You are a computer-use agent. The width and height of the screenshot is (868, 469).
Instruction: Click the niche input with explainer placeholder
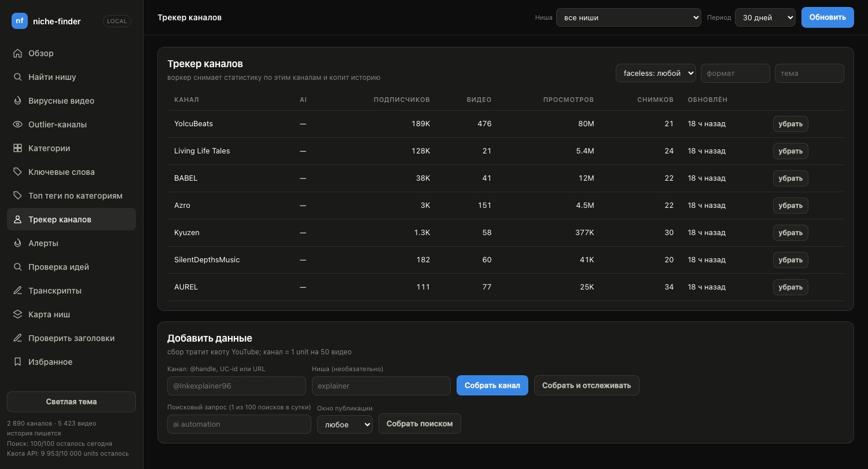coord(381,386)
